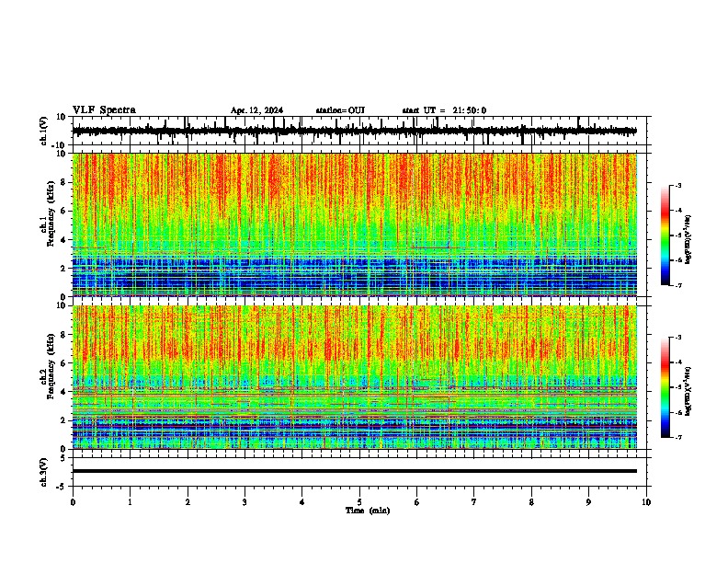Click the 'VLF Spectra' title text
This screenshot has height=563, width=728.
point(104,110)
